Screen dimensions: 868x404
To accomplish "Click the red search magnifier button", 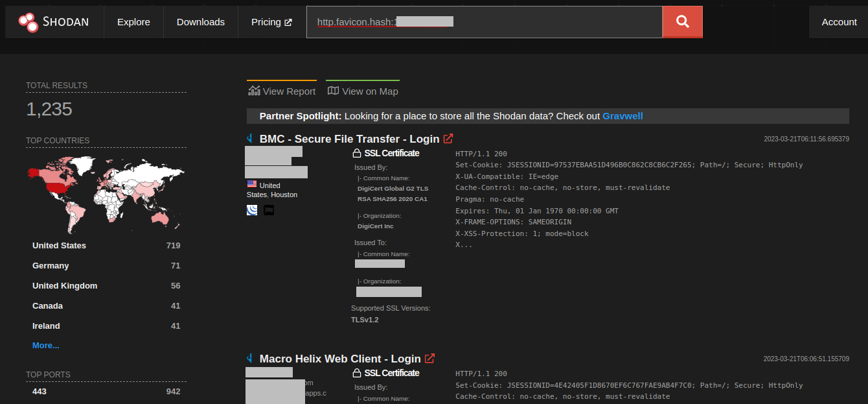I will (682, 22).
